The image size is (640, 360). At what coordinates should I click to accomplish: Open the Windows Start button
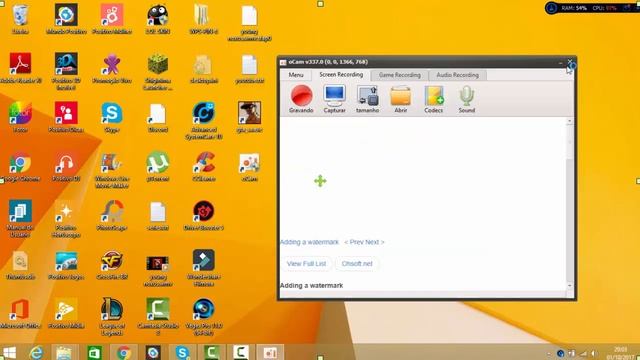(x=9, y=353)
